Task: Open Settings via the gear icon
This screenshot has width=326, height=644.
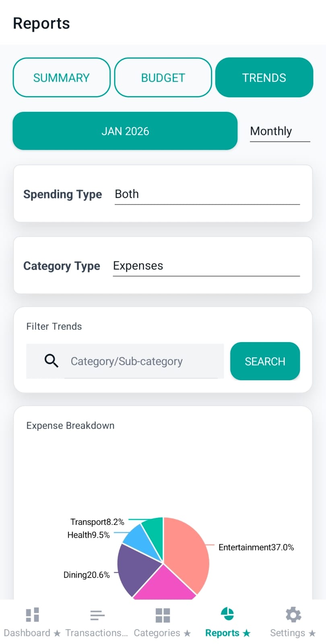Action: [x=293, y=614]
